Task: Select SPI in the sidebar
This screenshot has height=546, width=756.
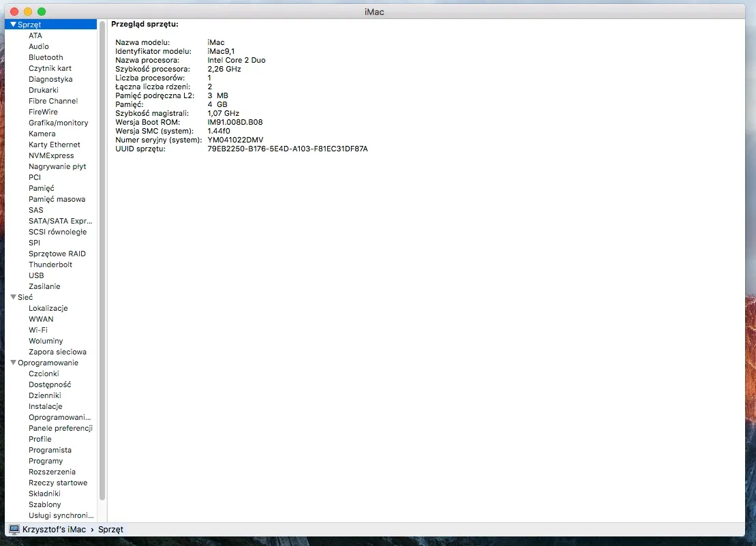Action: coord(34,243)
